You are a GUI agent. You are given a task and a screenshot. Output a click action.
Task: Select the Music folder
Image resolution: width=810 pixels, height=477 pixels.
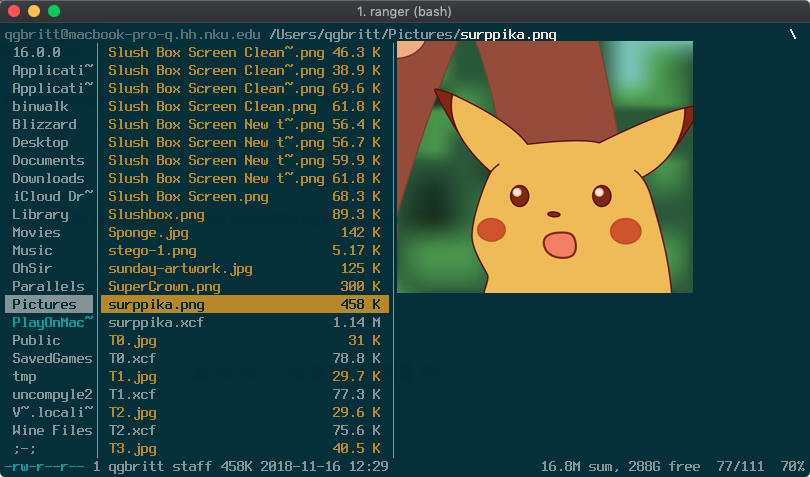[x=32, y=251]
